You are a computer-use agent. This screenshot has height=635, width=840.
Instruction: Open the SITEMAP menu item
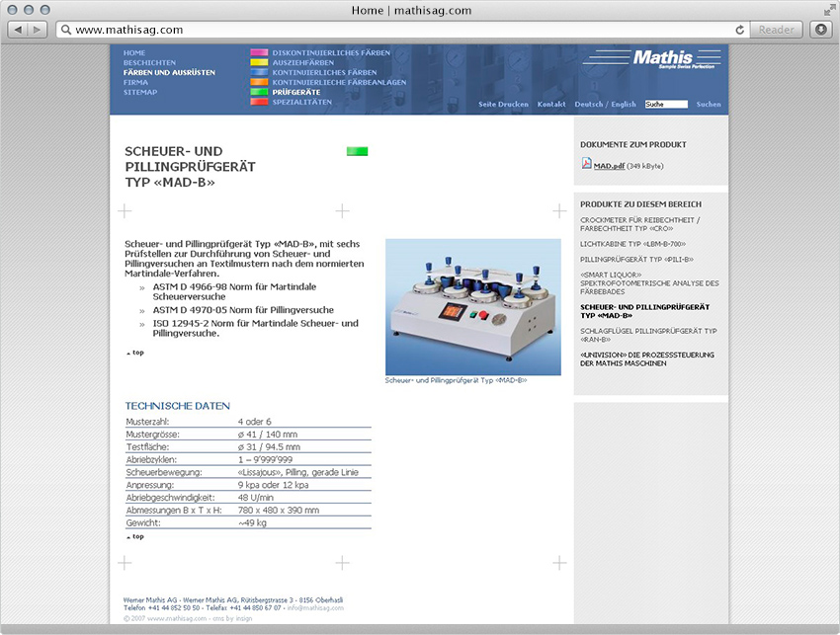pyautogui.click(x=140, y=92)
